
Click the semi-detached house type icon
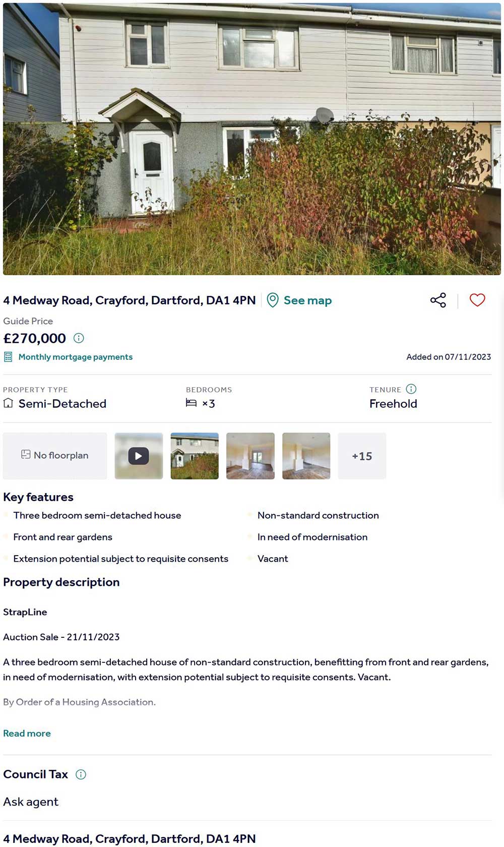pos(8,403)
